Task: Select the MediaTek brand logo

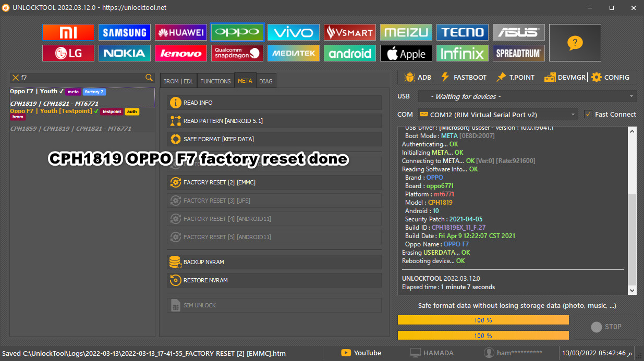Action: [294, 53]
